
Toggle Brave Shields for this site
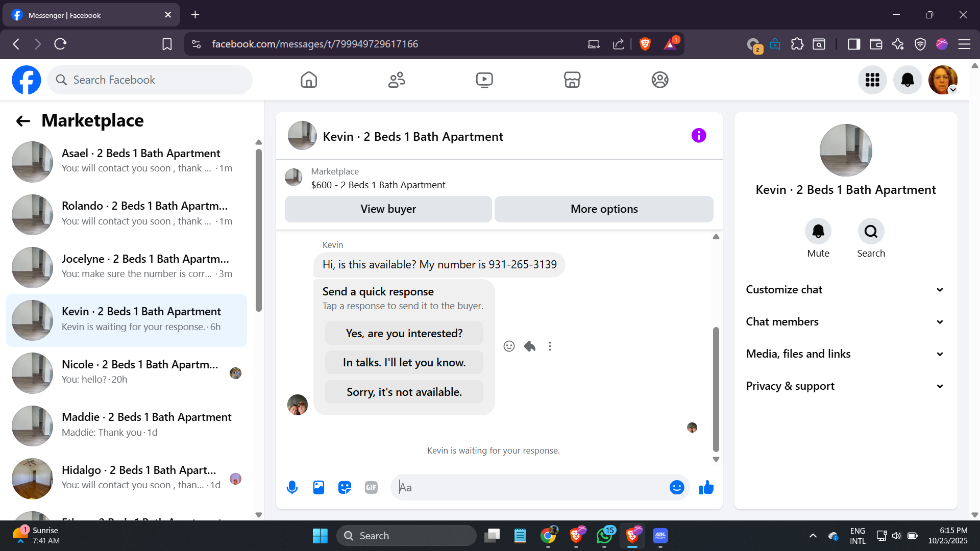pos(645,44)
